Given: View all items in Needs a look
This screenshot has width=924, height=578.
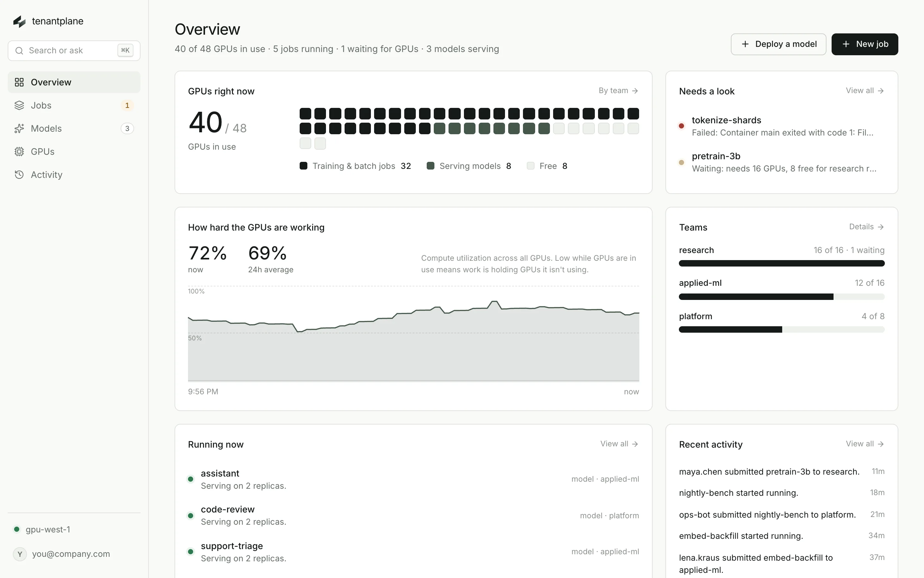Looking at the screenshot, I should click(x=865, y=91).
